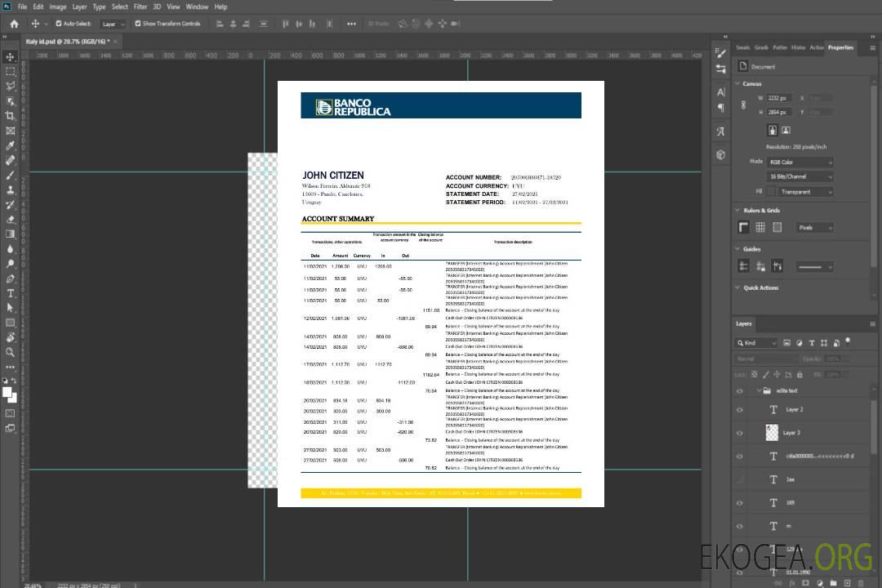The width and height of the screenshot is (882, 588).
Task: Toggle Show Transform Controls checkbox
Action: point(138,24)
